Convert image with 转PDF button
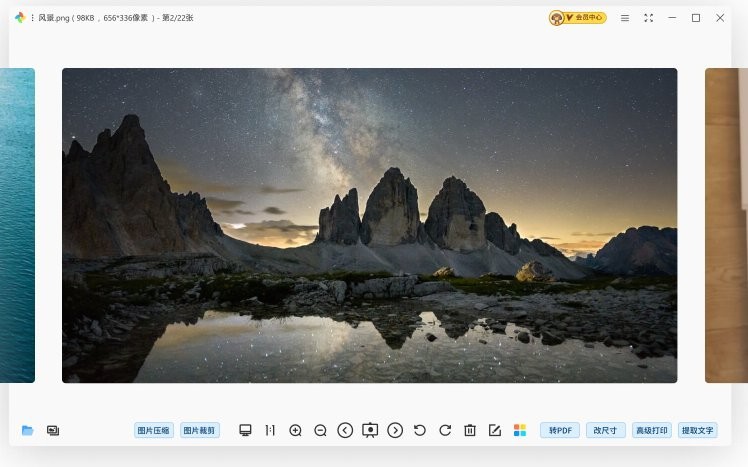The width and height of the screenshot is (748, 467). (x=560, y=430)
